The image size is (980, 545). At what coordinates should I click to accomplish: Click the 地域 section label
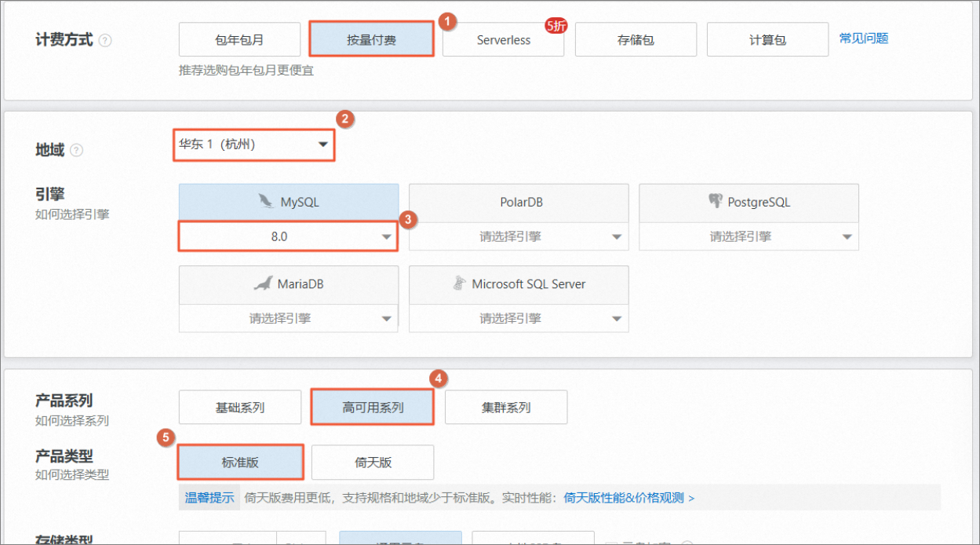click(49, 149)
